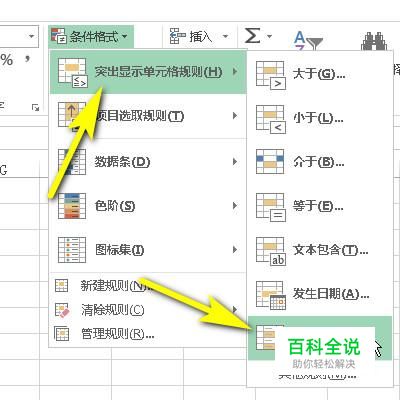Apply the percent style button
This screenshot has width=400, height=400.
(7, 60)
